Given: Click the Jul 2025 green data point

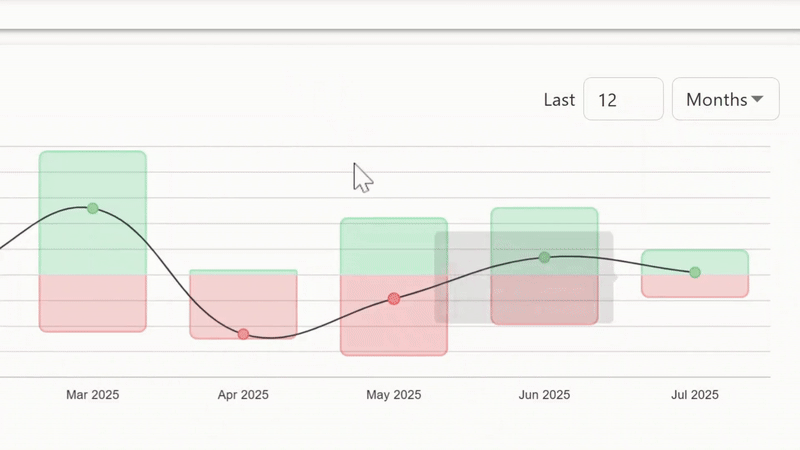Looking at the screenshot, I should 695,272.
